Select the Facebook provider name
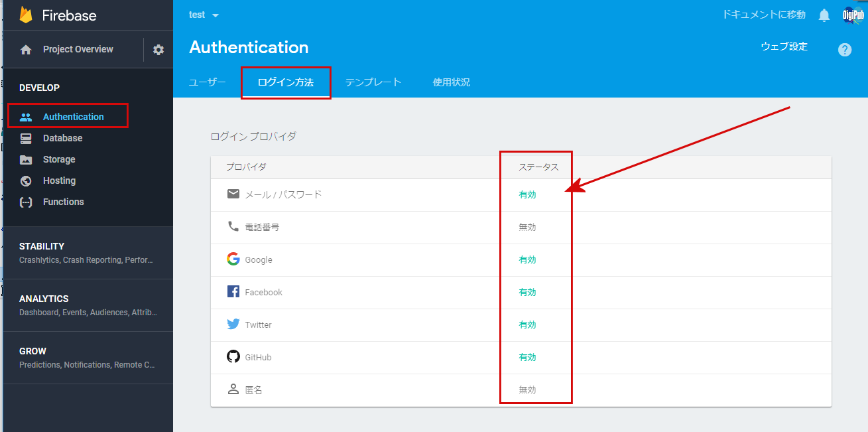Screen dimensions: 868x432 tap(263, 292)
